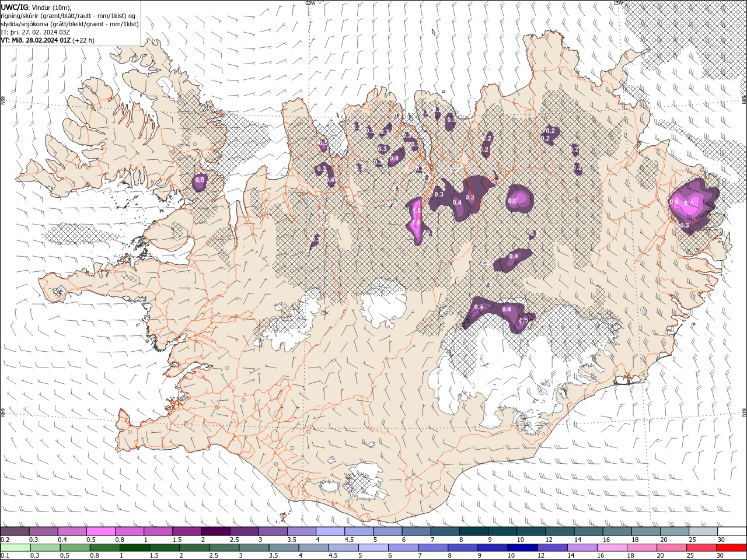This screenshot has width=747, height=560.
Task: Pick the pale grey swatch at purple-scale label 25
Action: (x=703, y=531)
